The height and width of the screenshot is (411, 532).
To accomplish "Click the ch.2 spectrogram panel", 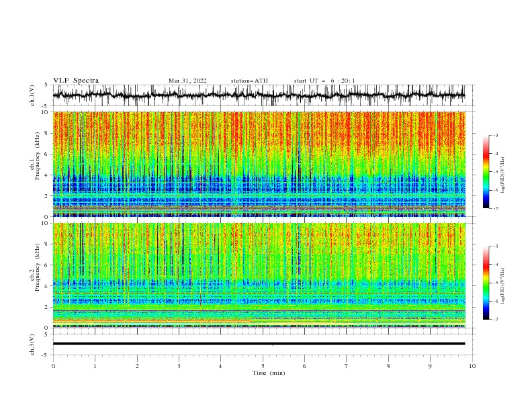I will click(259, 275).
